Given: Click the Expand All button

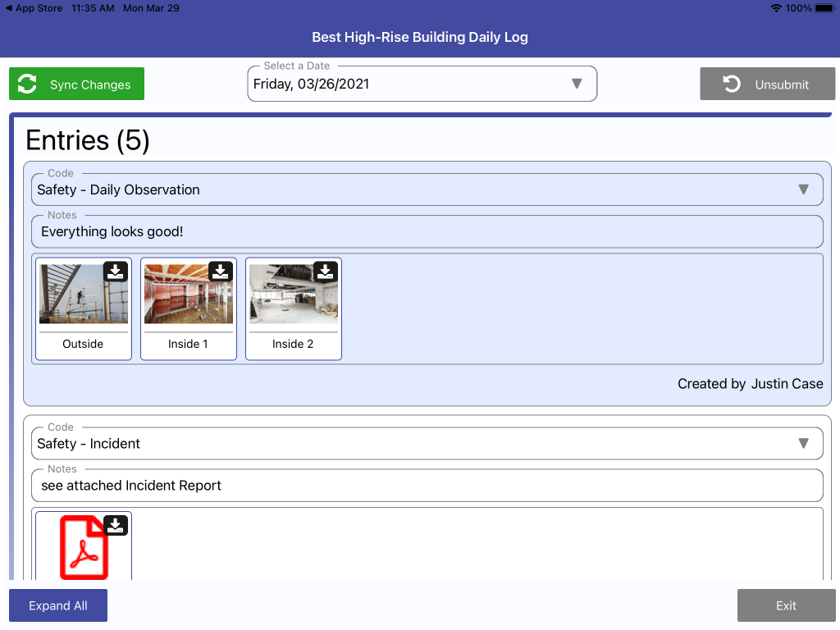Looking at the screenshot, I should (58, 605).
